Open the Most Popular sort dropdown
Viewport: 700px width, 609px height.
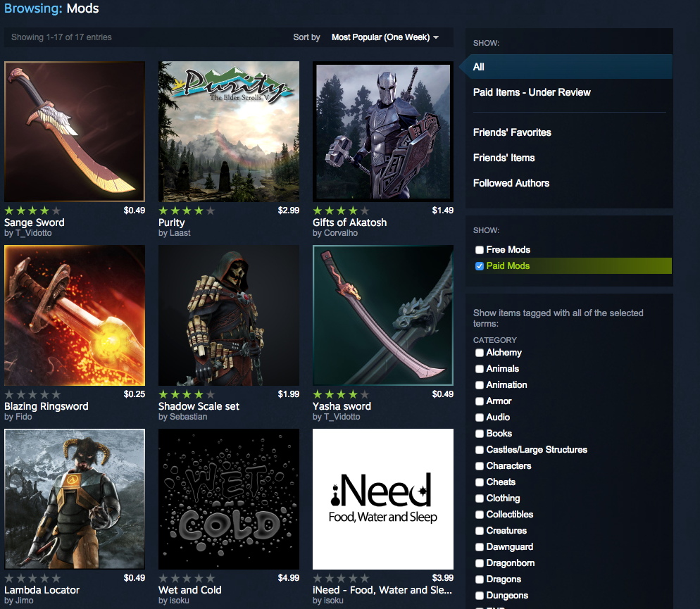point(385,37)
